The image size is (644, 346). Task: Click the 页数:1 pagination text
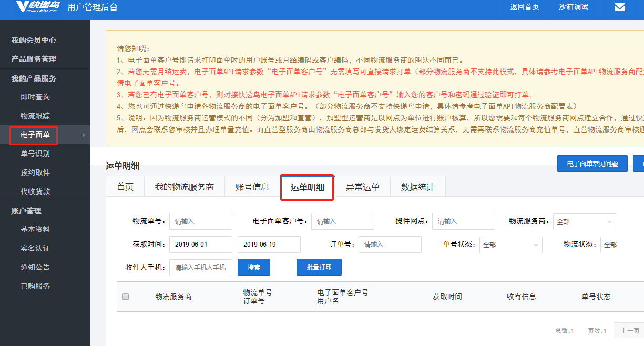tap(597, 331)
